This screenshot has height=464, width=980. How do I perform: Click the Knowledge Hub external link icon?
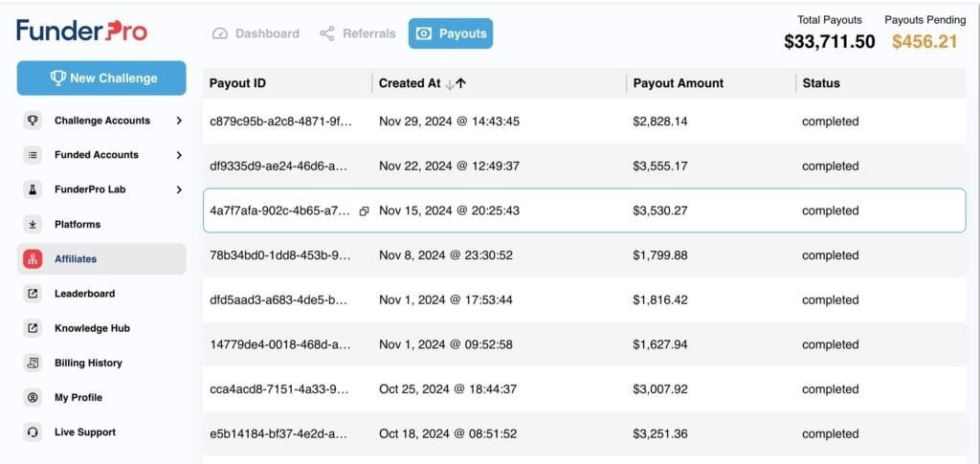coord(33,328)
